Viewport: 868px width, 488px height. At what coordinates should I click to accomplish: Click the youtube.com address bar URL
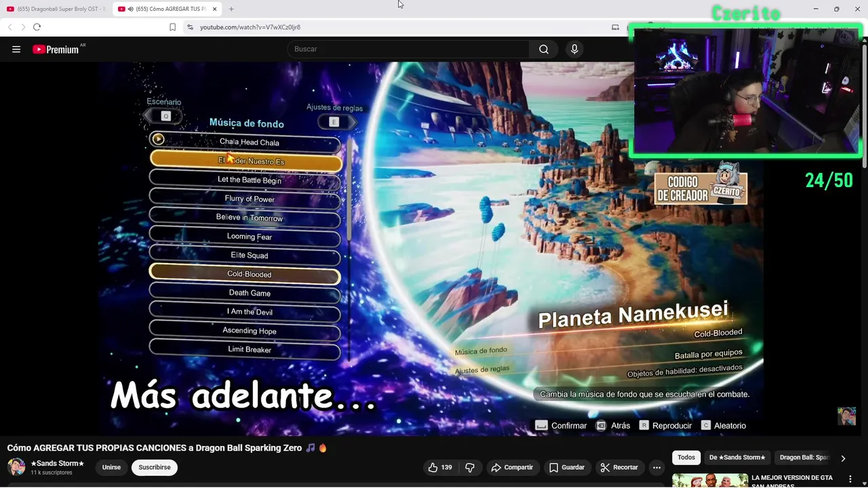pos(250,27)
